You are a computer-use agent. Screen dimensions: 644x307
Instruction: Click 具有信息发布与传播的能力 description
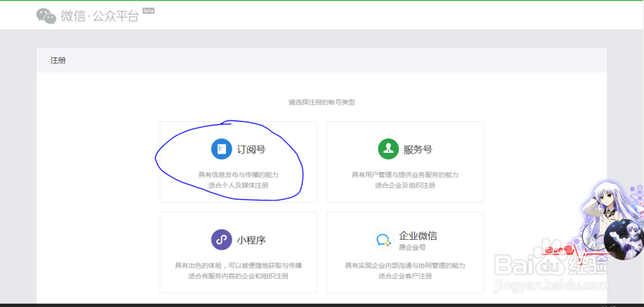coord(238,175)
